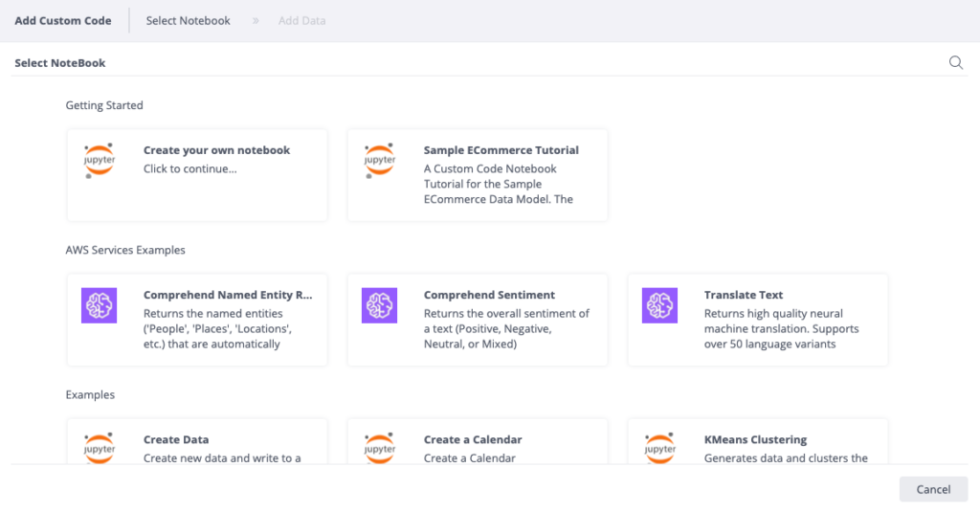Viewport: 980px width, 512px height.
Task: Click 'Generates data and clusters the' text
Action: point(787,458)
